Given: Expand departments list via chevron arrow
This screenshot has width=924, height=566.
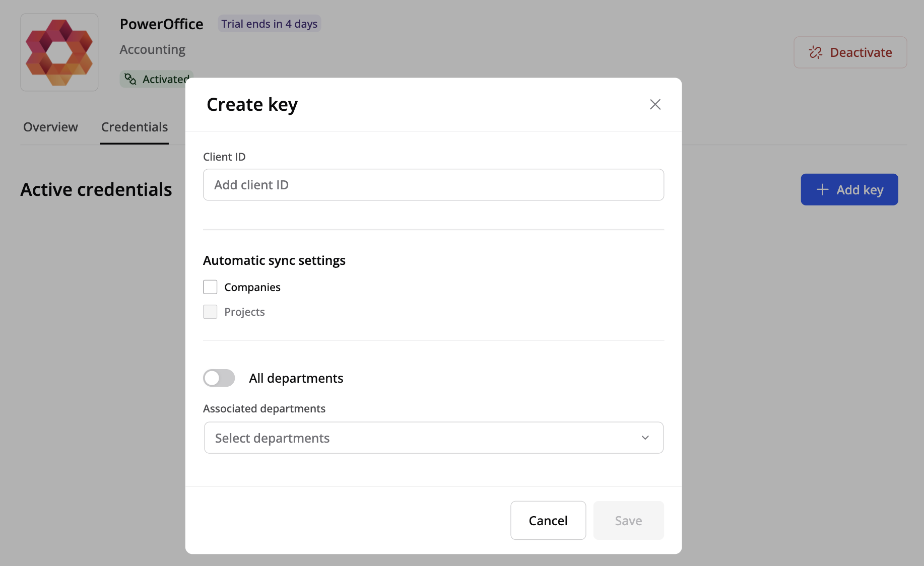Looking at the screenshot, I should pyautogui.click(x=645, y=438).
